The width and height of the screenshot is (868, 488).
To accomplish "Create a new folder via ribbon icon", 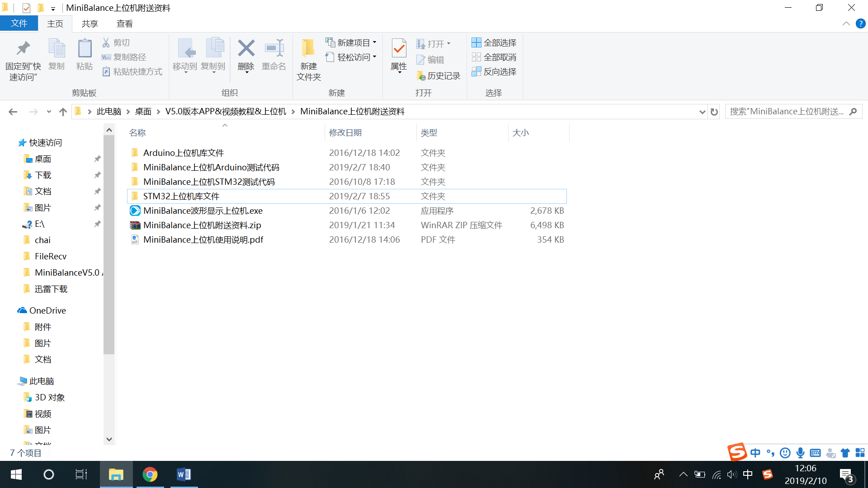I will coord(309,48).
